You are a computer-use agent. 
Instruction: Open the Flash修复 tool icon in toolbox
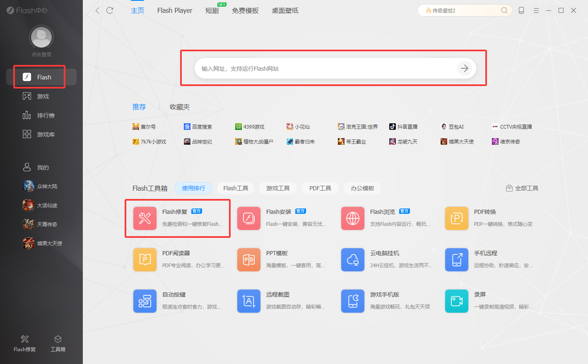tap(145, 218)
